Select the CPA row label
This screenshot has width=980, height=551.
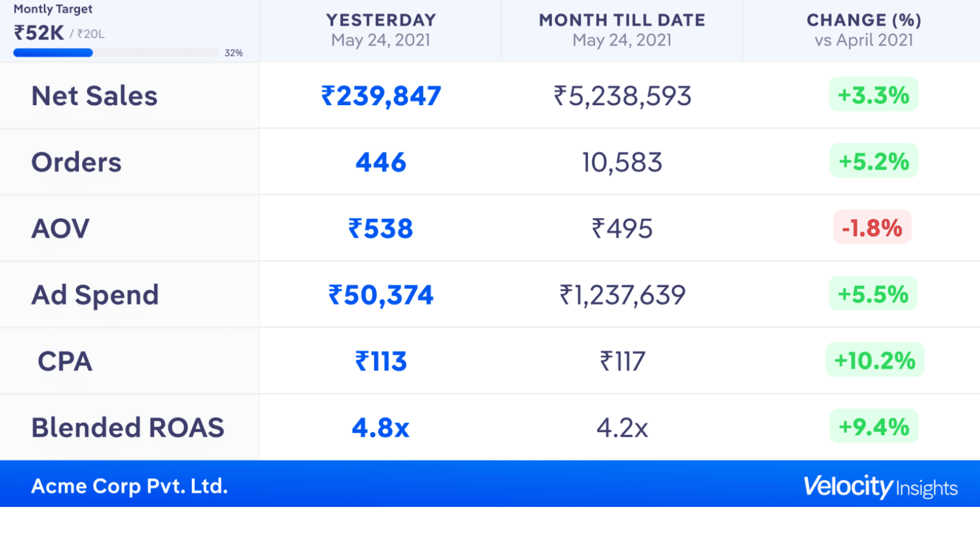[65, 361]
